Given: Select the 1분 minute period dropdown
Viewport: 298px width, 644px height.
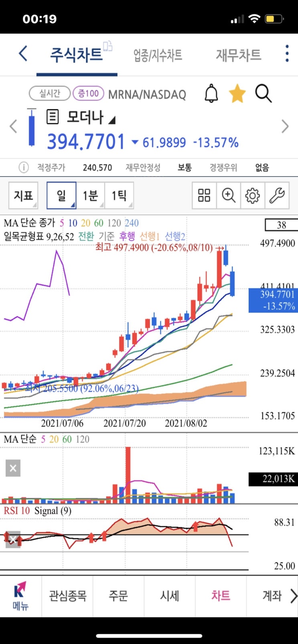Looking at the screenshot, I should tap(90, 195).
